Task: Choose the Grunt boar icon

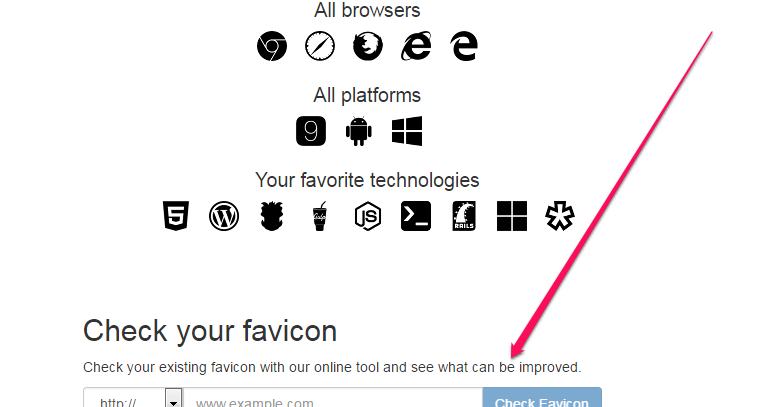Action: pyautogui.click(x=272, y=216)
